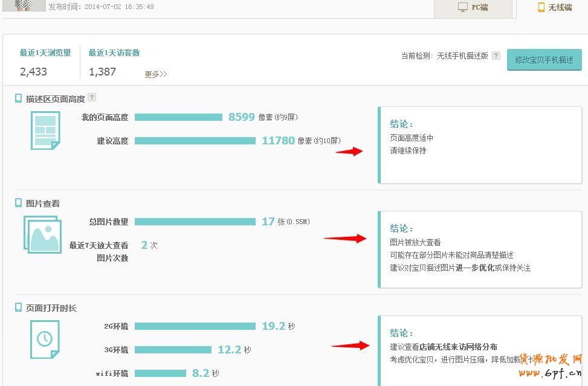Viewport: 588px width, 386px height.
Task: Click the phone icon beside 描述区页面高度 heading
Action: (18, 98)
